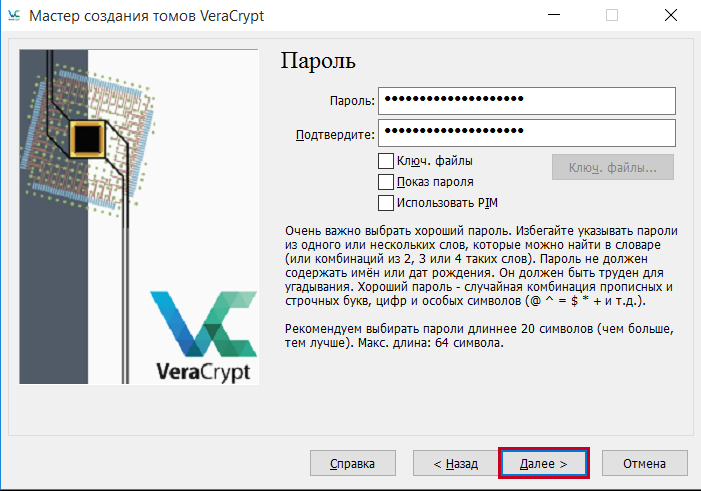
Task: Click into the "Пароль" input field
Action: tap(528, 100)
